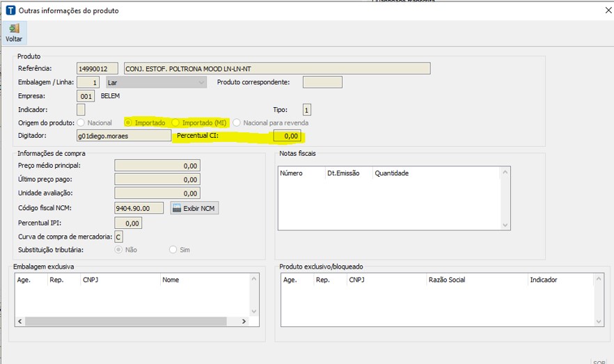Image resolution: width=614 pixels, height=364 pixels.
Task: Click the Referência code field
Action: coord(98,68)
